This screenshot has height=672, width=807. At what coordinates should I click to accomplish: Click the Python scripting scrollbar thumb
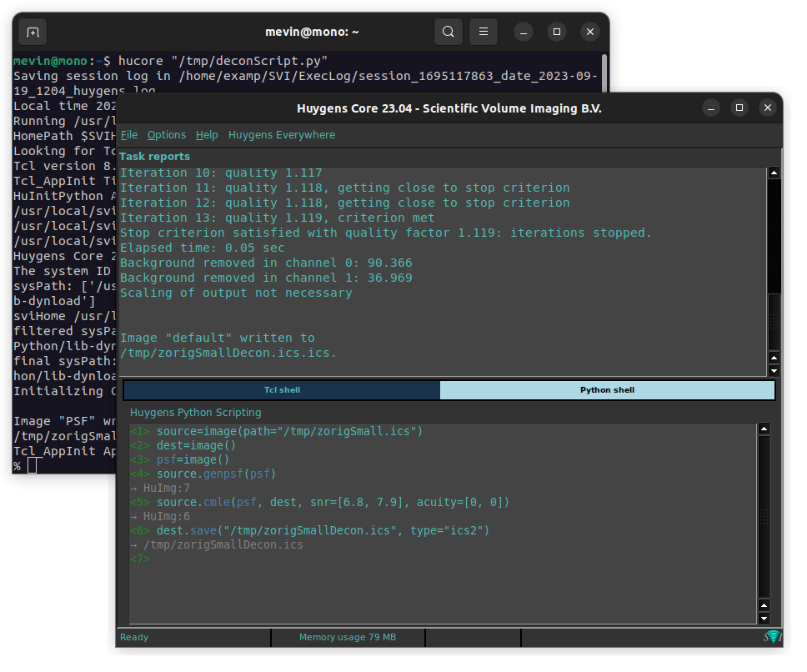[764, 517]
